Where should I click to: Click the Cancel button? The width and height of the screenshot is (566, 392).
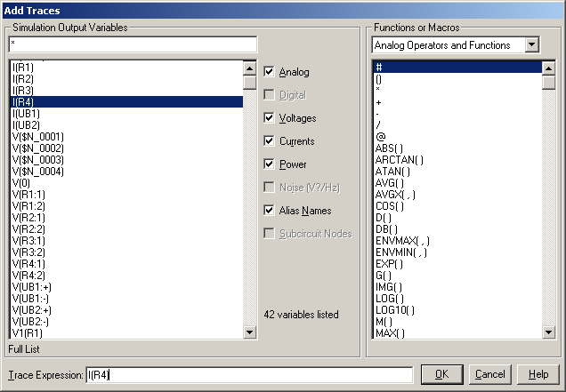pos(489,374)
